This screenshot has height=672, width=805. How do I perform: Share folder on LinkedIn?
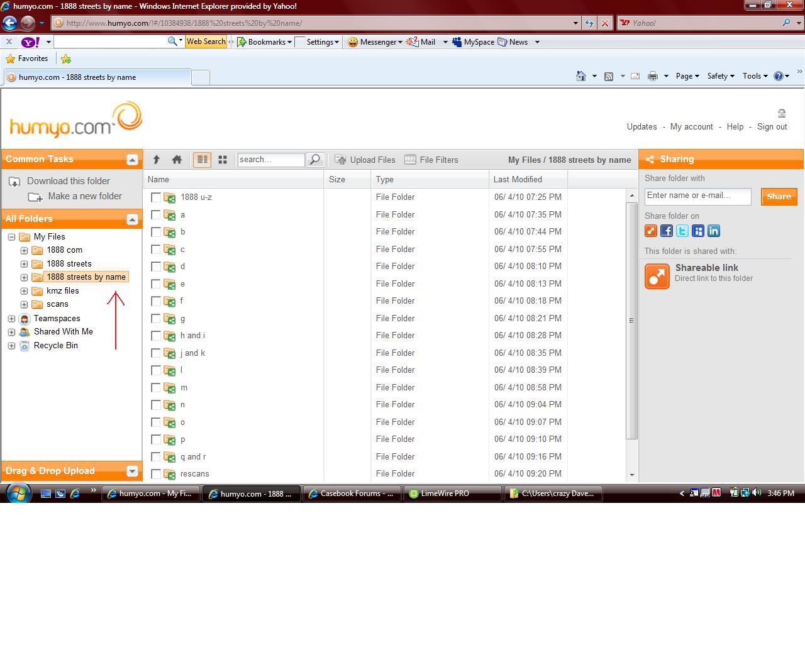[714, 231]
